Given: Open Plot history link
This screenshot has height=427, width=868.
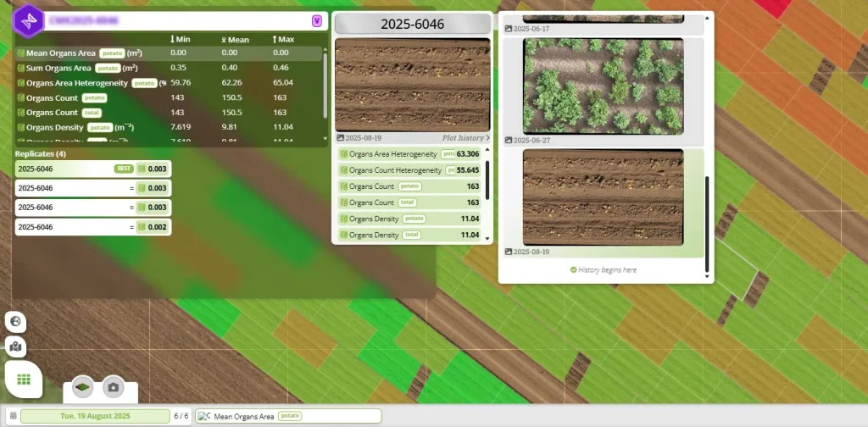Looking at the screenshot, I should tap(466, 138).
